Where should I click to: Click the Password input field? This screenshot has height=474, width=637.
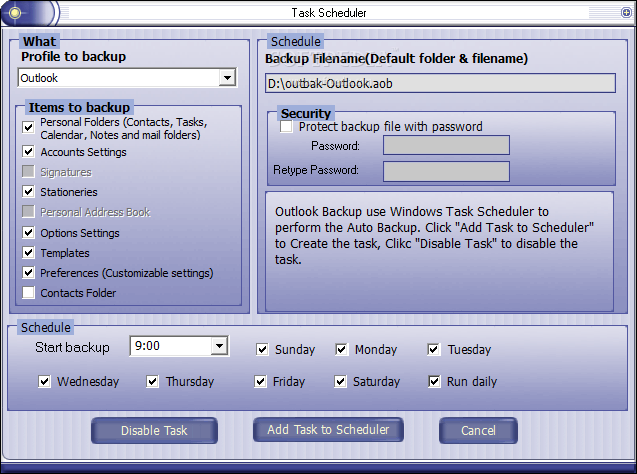pyautogui.click(x=446, y=145)
